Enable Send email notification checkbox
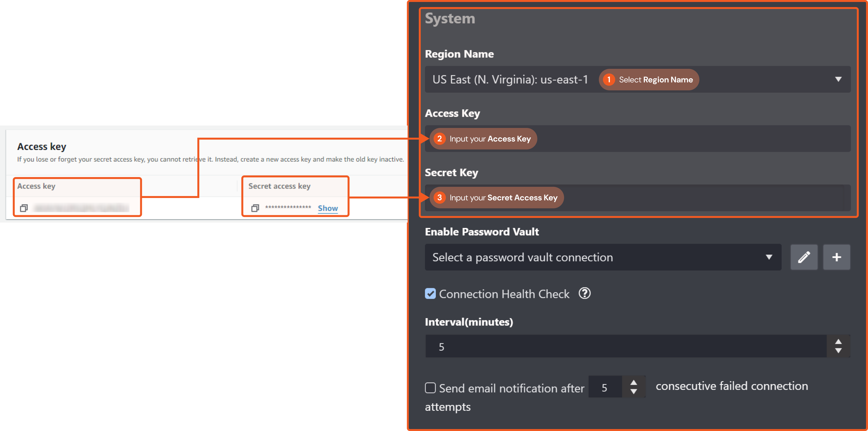This screenshot has width=868, height=431. point(430,388)
